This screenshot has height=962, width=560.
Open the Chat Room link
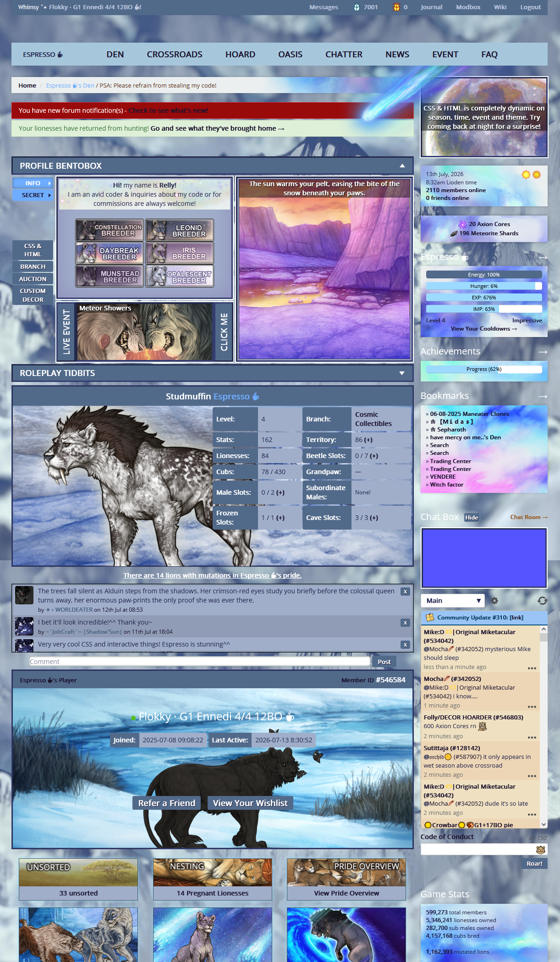(x=529, y=517)
